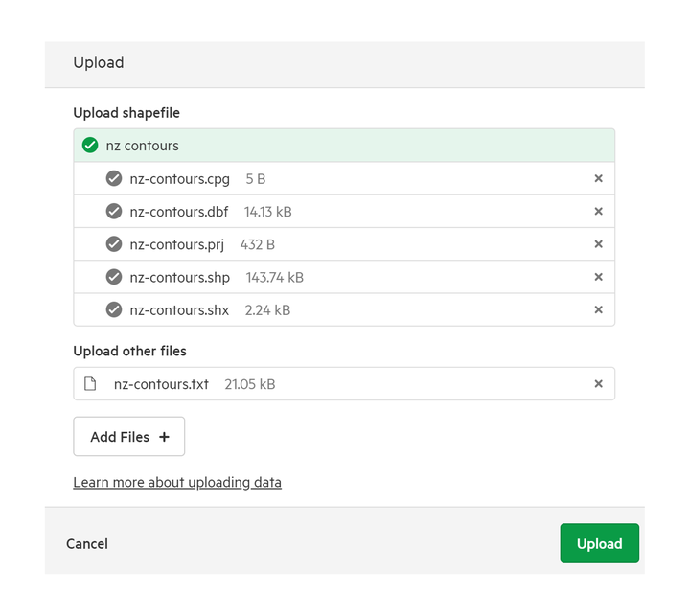Open Learn more about uploading data link
The width and height of the screenshot is (690, 616).
point(177,482)
